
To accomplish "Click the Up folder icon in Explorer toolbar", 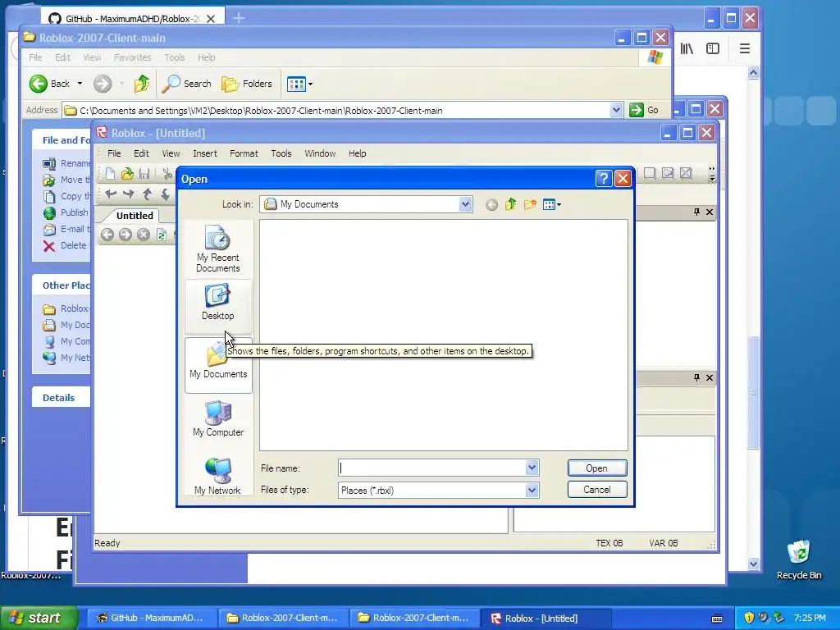I will pos(142,84).
